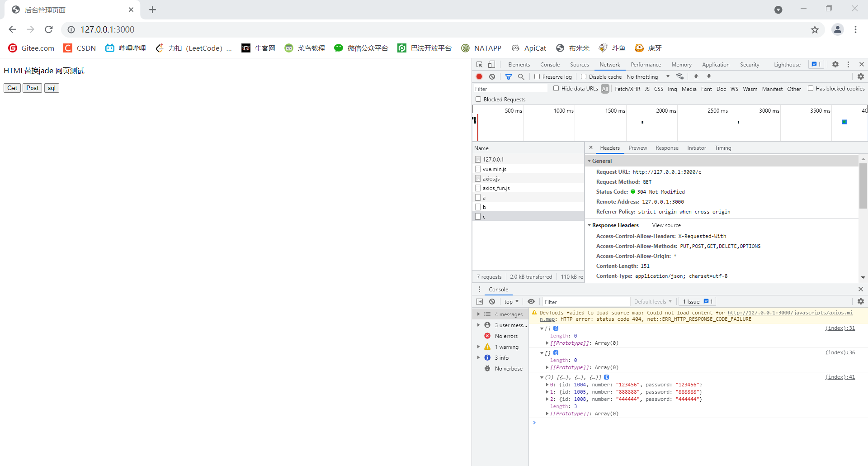This screenshot has height=466, width=868.
Task: Open the (index):41 source link
Action: point(840,377)
